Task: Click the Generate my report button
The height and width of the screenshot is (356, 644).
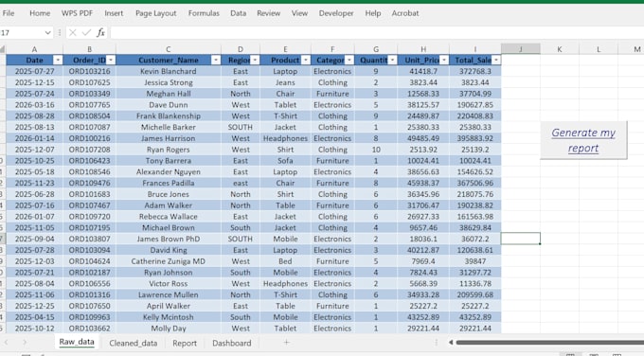Action: [583, 140]
